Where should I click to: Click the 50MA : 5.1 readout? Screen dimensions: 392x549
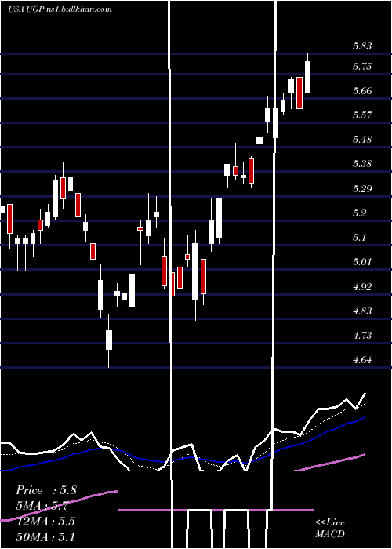pos(45,536)
